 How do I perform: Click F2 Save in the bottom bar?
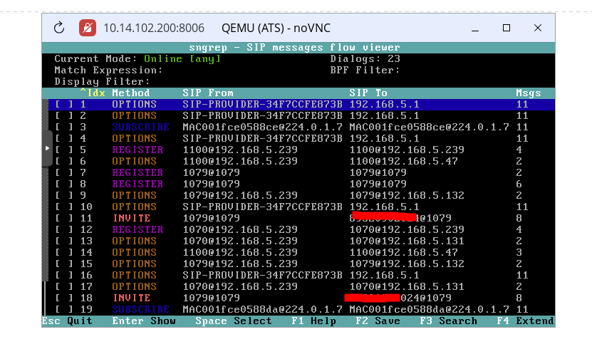378,321
